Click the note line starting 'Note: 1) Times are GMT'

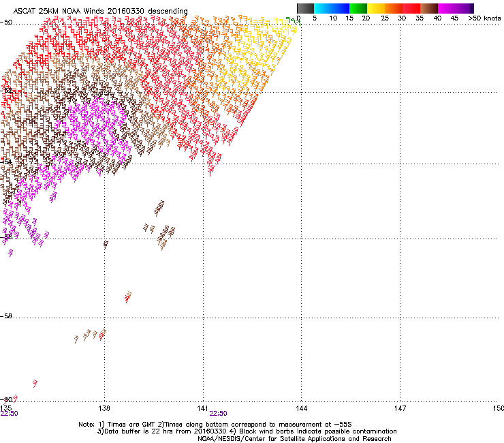(x=215, y=425)
